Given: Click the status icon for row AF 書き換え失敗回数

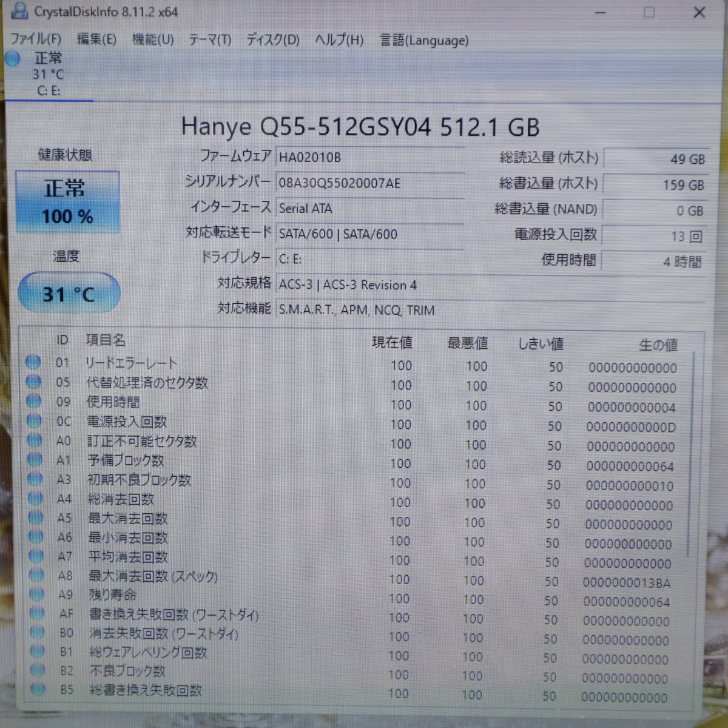Looking at the screenshot, I should pos(37,613).
